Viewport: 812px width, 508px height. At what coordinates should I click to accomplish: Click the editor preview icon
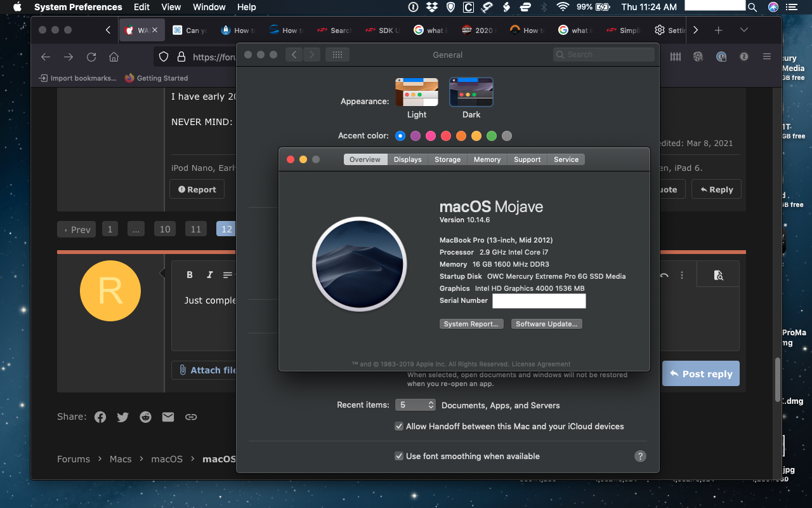pyautogui.click(x=718, y=275)
